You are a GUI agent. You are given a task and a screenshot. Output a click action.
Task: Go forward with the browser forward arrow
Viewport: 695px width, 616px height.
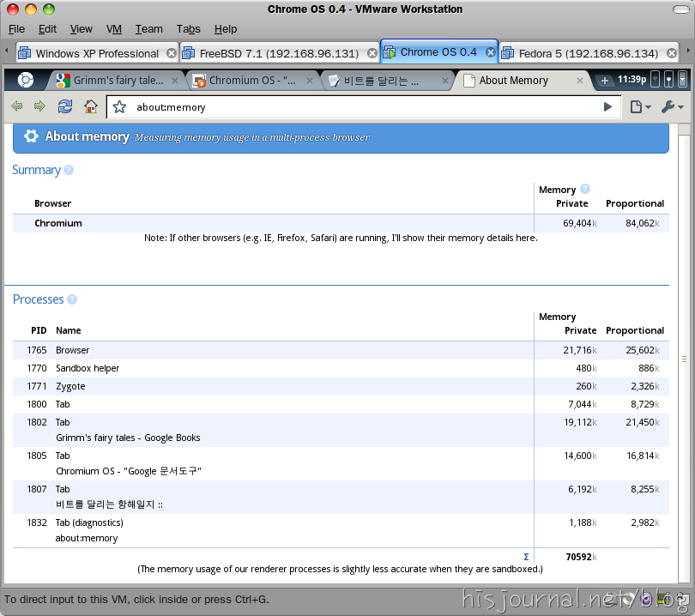39,106
